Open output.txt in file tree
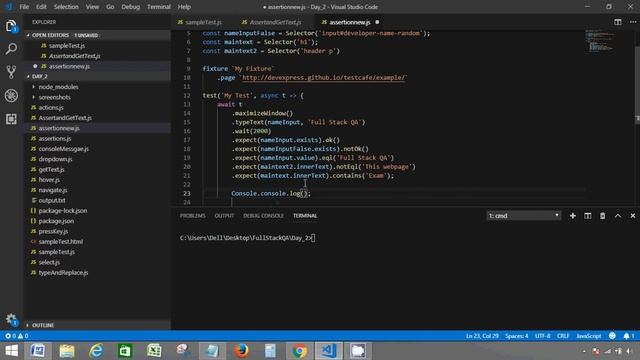The height and width of the screenshot is (360, 640). 51,200
